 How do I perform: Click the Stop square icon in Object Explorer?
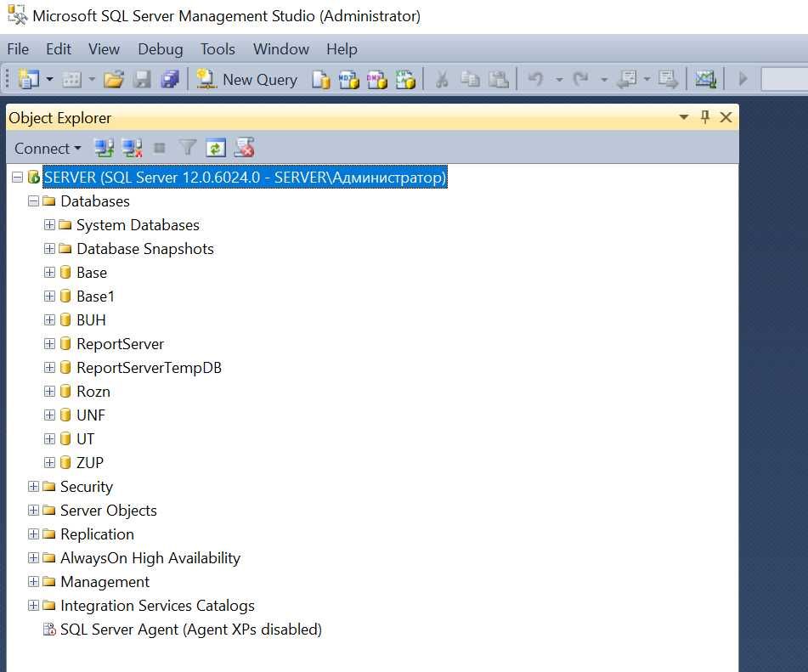pos(160,149)
